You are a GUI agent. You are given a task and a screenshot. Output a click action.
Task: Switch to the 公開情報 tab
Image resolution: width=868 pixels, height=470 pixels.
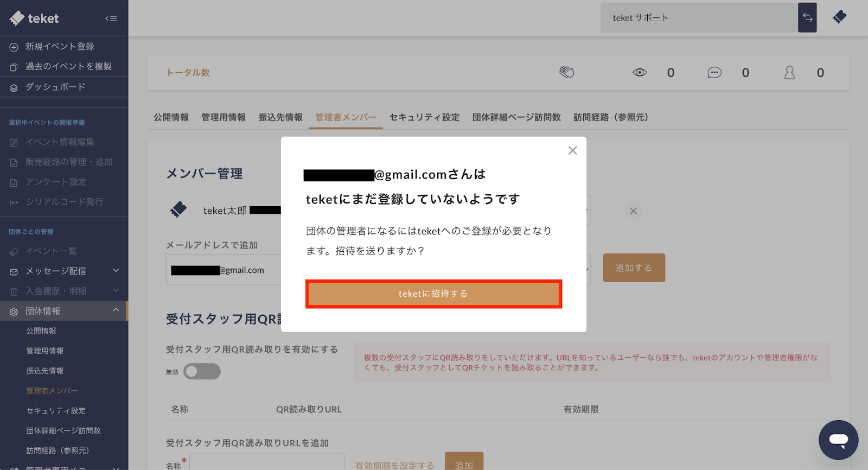[x=171, y=117]
